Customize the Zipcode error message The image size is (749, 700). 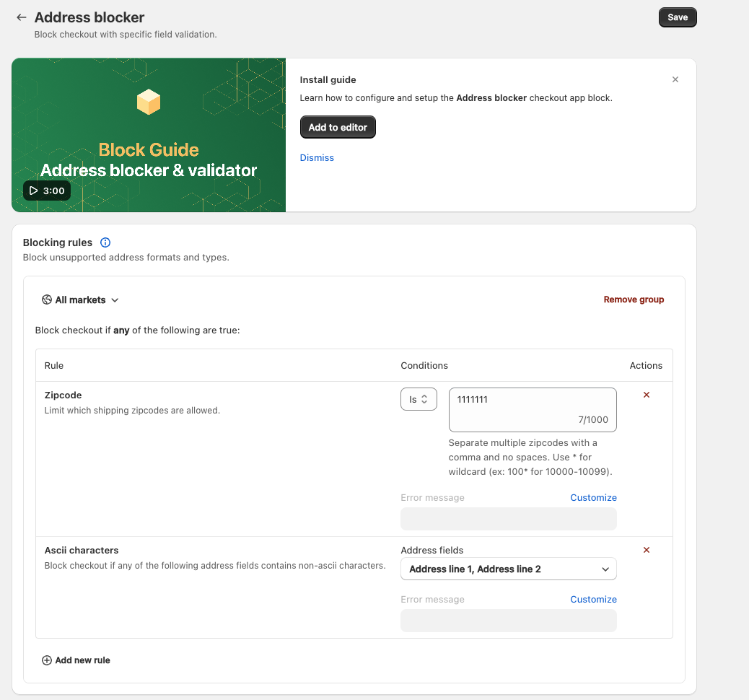(593, 497)
